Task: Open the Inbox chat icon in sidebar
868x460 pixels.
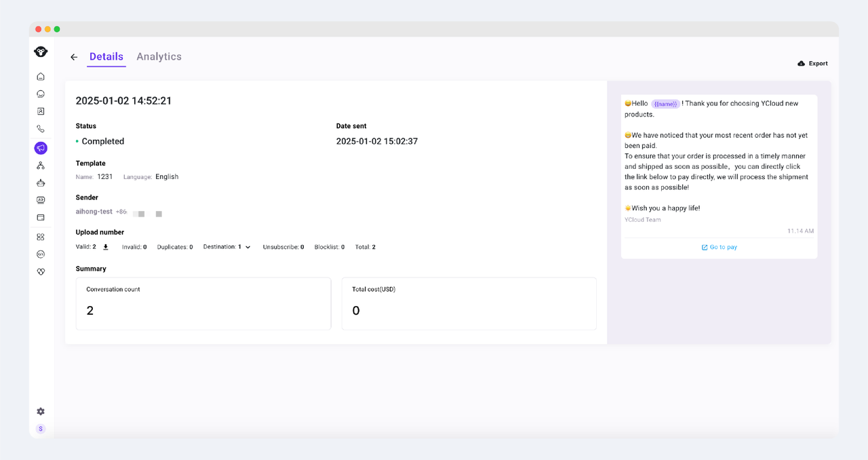Action: 41,94
